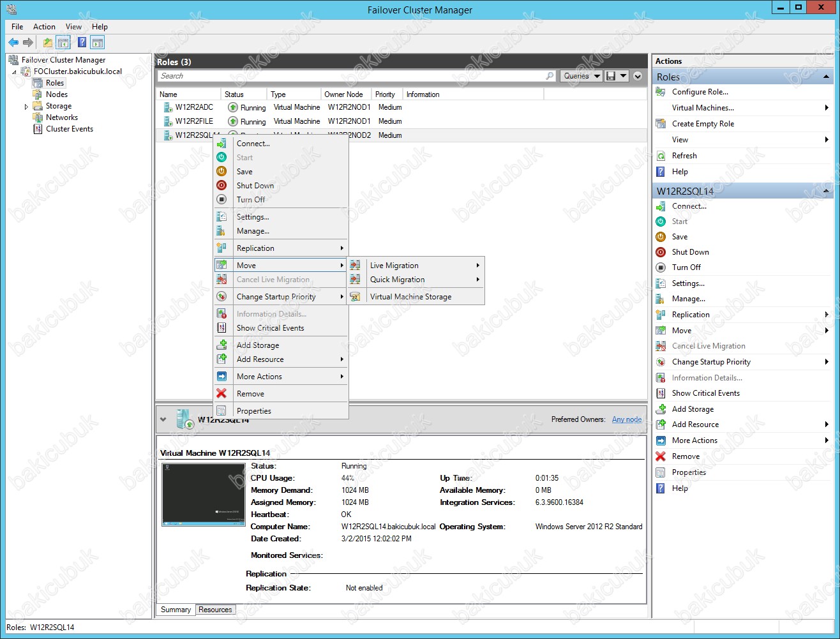Click Show Critical Events in Actions pane

tap(705, 393)
